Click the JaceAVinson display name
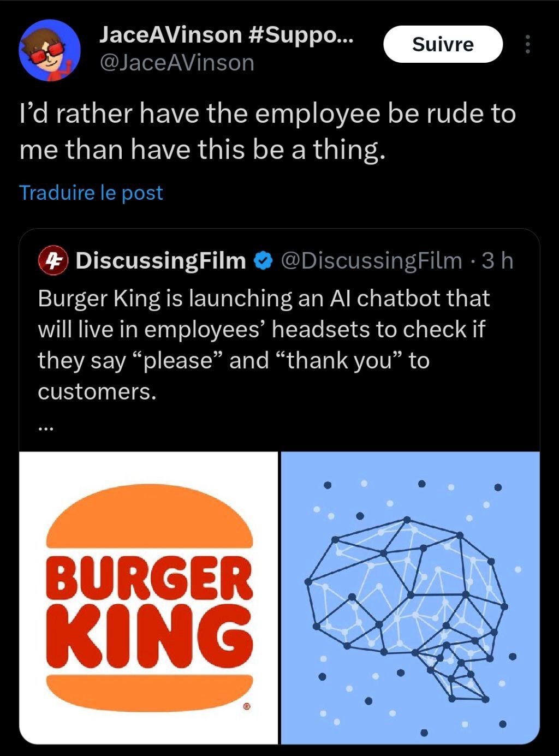This screenshot has width=559, height=756. tap(170, 35)
